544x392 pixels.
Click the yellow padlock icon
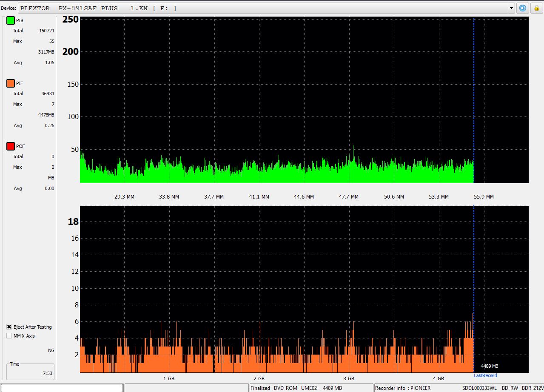536,8
